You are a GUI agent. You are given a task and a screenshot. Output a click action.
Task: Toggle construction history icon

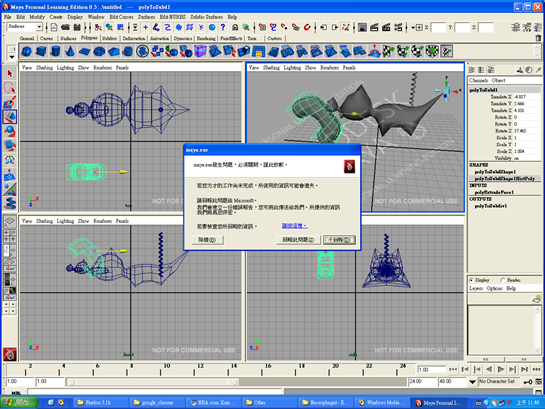pyautogui.click(x=346, y=27)
